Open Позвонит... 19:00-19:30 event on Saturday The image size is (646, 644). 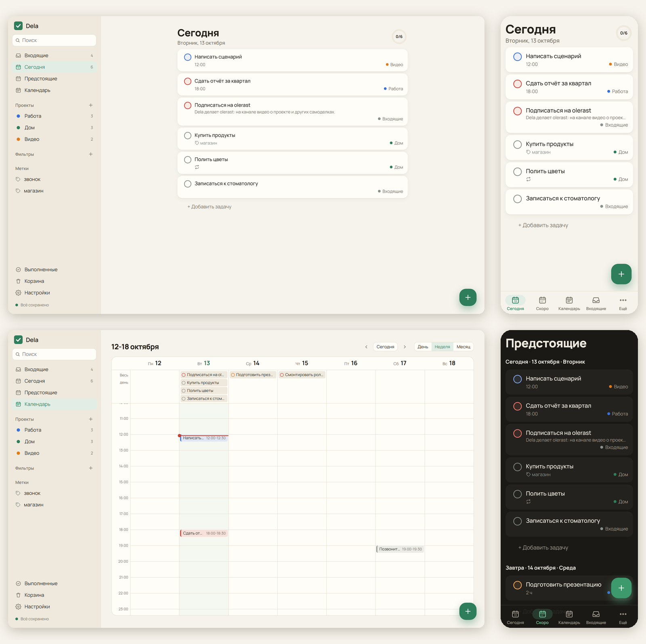(x=400, y=549)
